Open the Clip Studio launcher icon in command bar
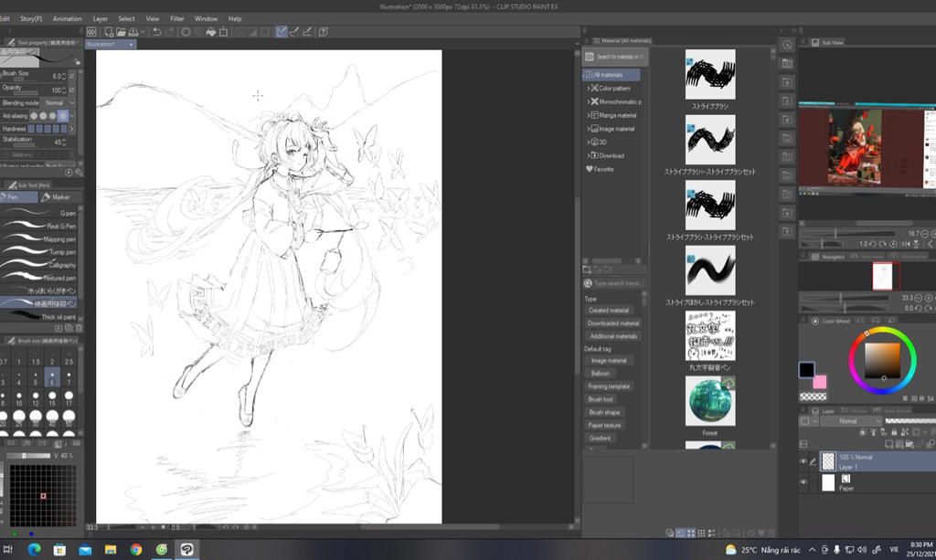This screenshot has width=936, height=560. coord(91,32)
